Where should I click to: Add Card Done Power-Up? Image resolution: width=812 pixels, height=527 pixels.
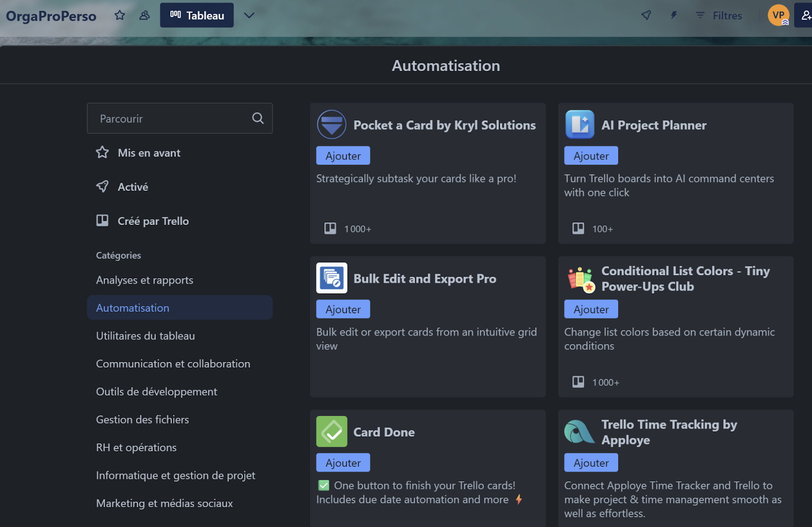click(x=343, y=463)
